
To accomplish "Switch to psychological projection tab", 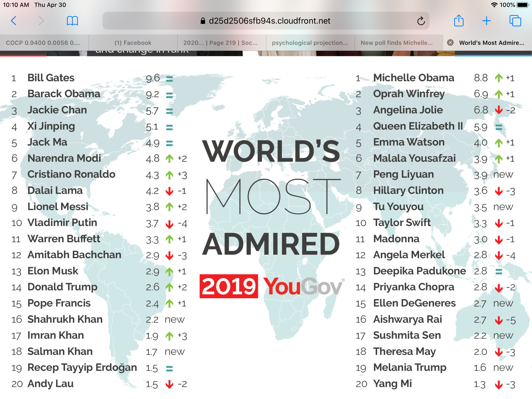I will click(310, 43).
